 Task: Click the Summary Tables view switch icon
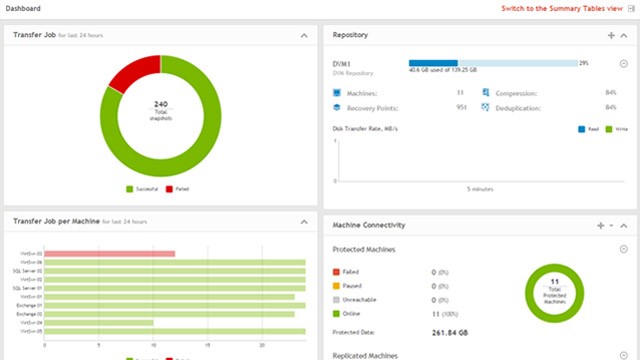pyautogui.click(x=631, y=9)
